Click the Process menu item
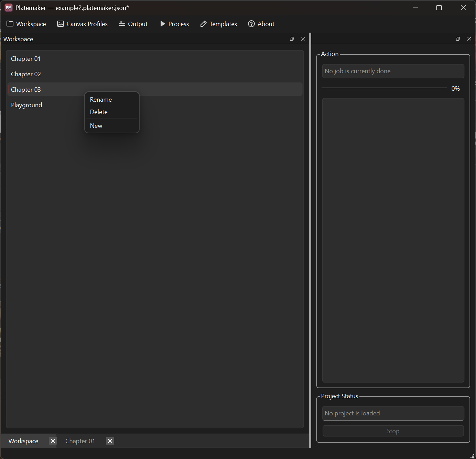The width and height of the screenshot is (476, 459). (174, 24)
